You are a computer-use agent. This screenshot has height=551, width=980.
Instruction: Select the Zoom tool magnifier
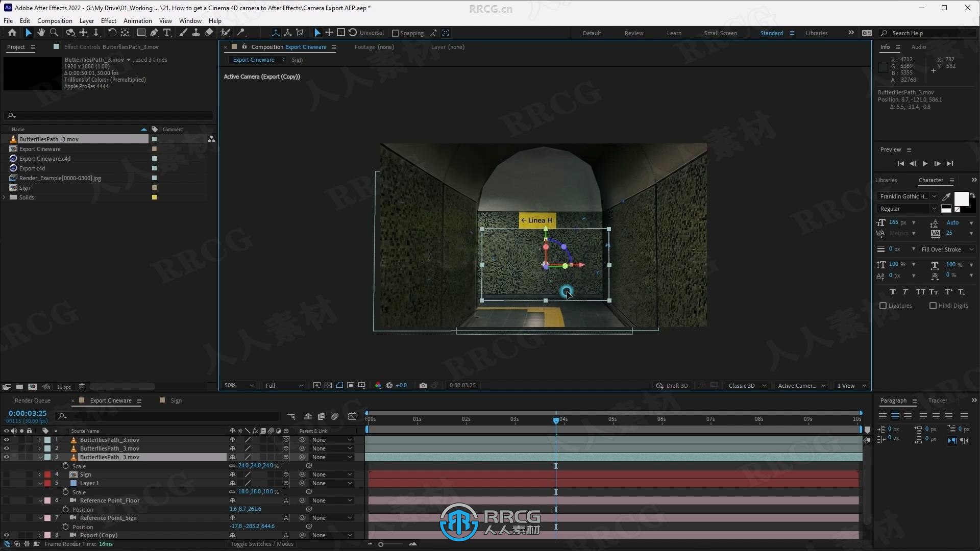pos(54,33)
